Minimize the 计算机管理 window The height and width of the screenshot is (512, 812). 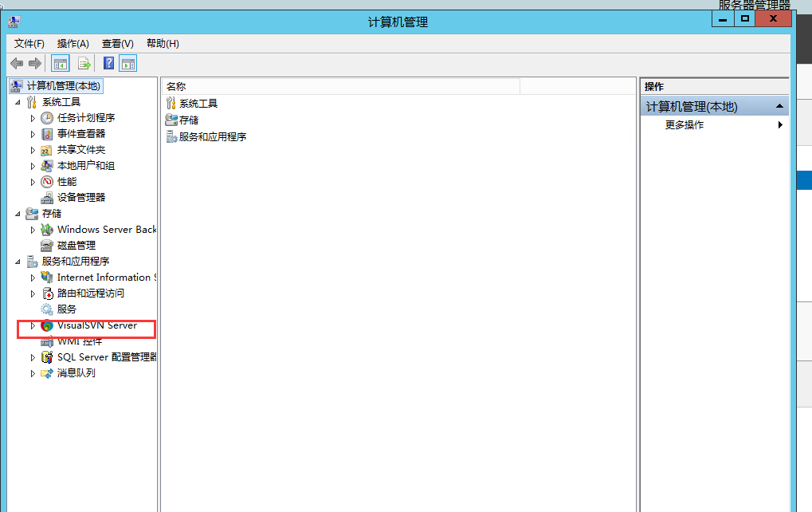point(723,18)
